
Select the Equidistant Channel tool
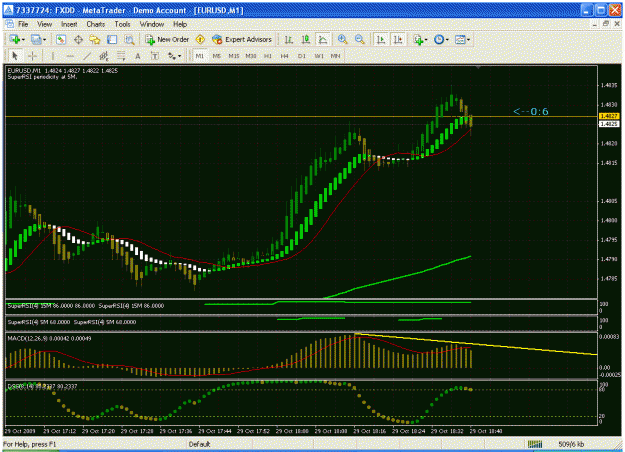pyautogui.click(x=104, y=56)
